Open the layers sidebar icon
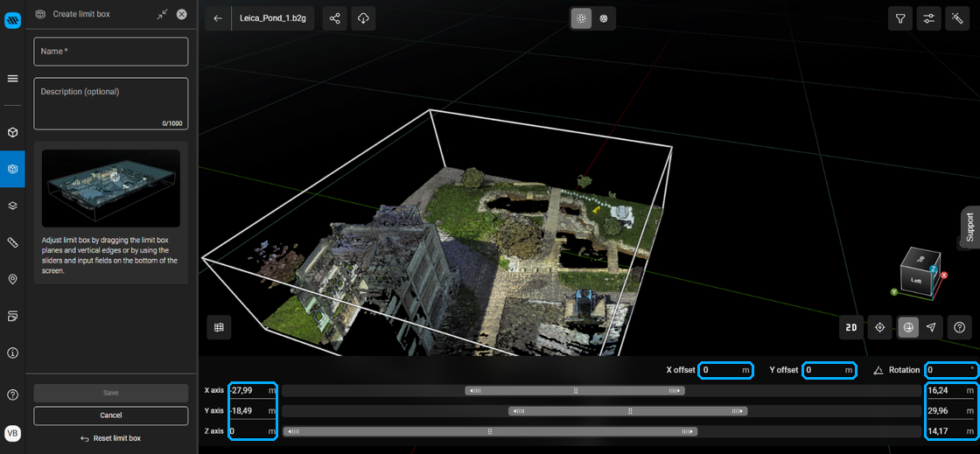Screen dimensions: 980x454 click(x=12, y=206)
